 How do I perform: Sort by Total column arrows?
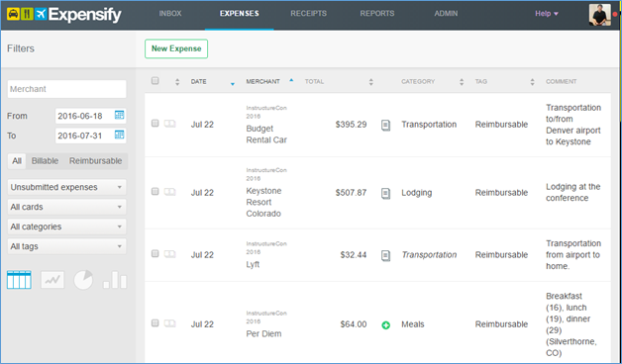[370, 82]
